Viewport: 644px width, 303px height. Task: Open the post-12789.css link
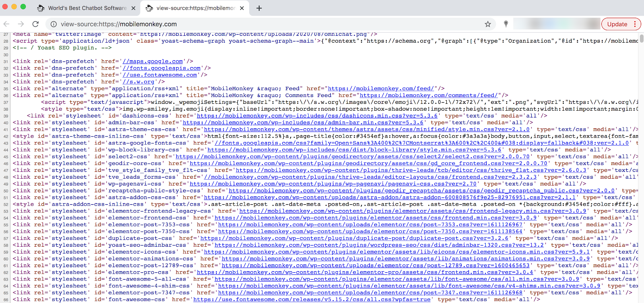(x=376, y=266)
